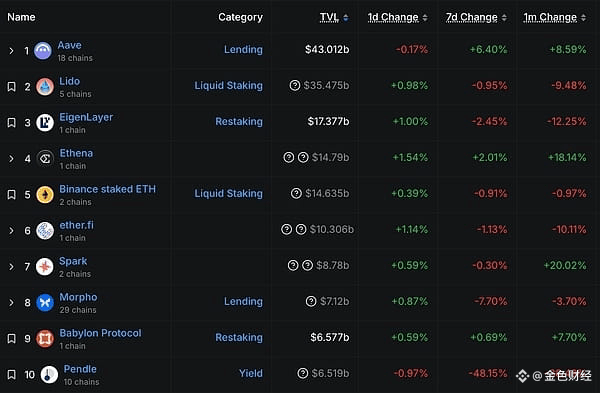Sort by 7d Change column header

coord(476,17)
